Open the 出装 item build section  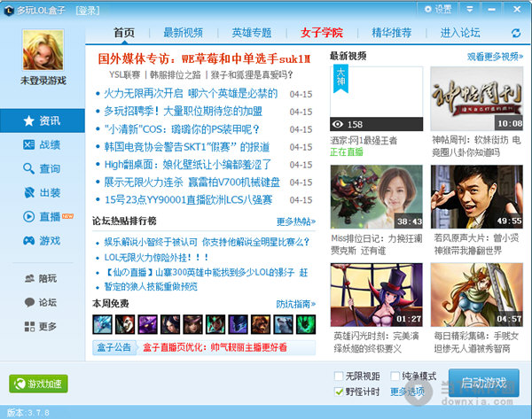42,192
